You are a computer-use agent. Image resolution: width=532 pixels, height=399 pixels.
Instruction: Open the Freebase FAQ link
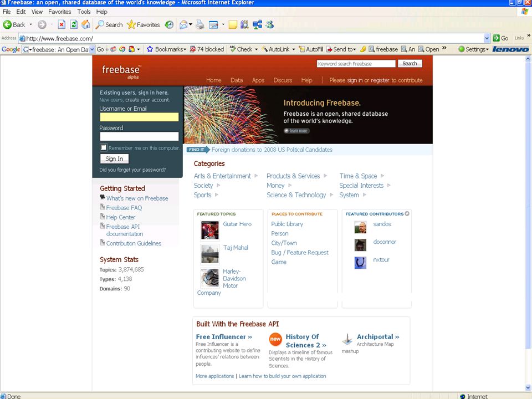point(124,208)
